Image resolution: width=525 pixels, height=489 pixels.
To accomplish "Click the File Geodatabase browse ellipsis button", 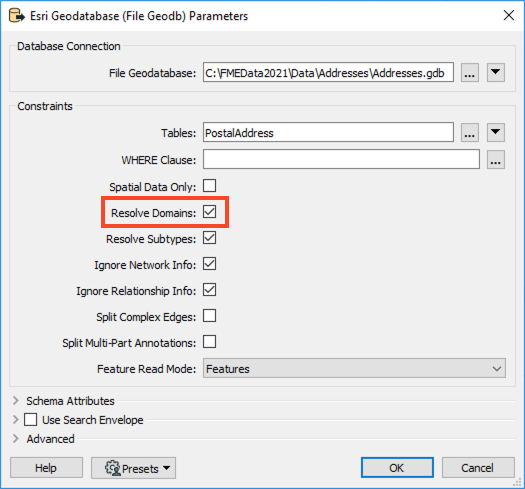I will pos(469,72).
